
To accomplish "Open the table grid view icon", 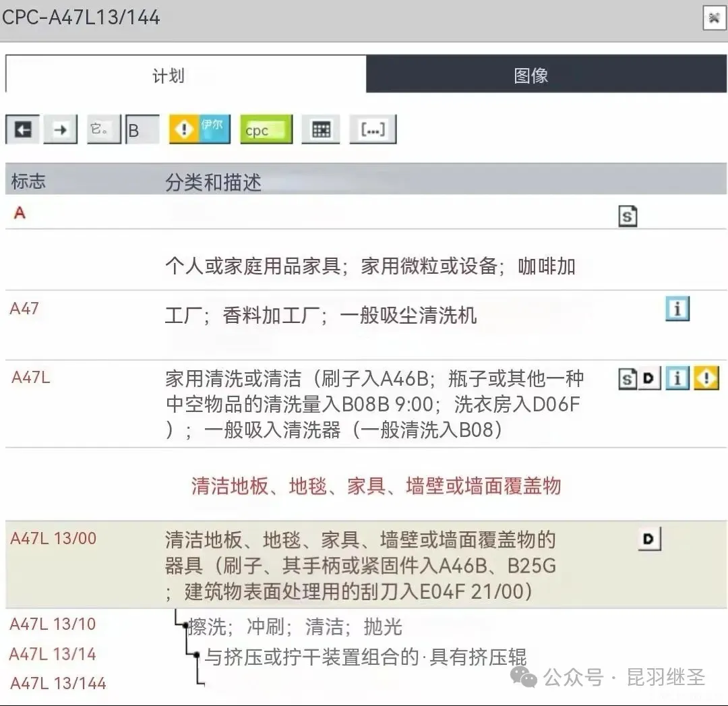I will (x=321, y=130).
